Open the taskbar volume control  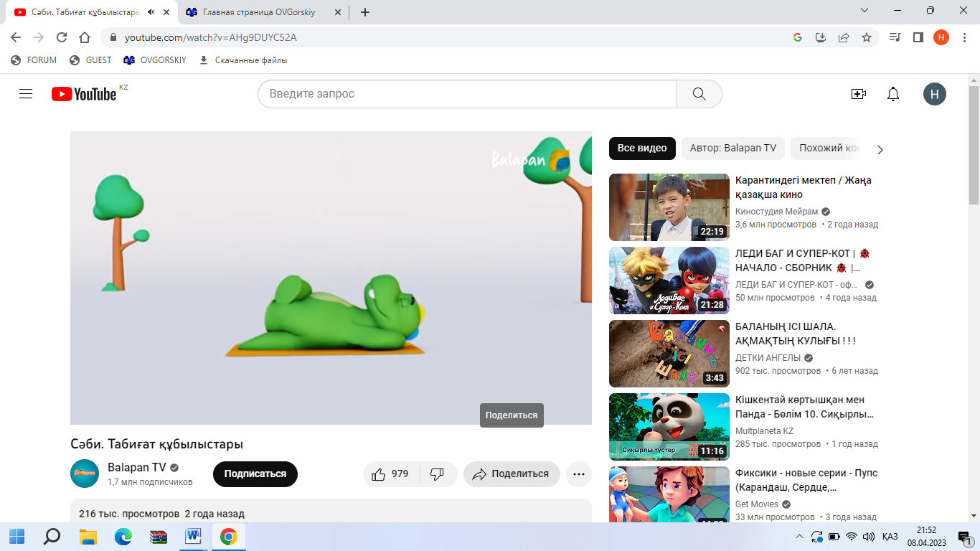868,537
